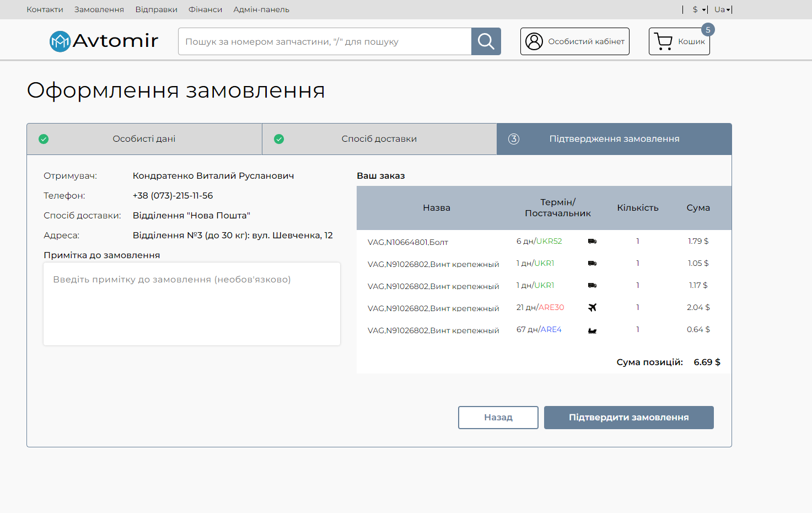The image size is (812, 513).
Task: Click the user profile icon
Action: coord(534,41)
